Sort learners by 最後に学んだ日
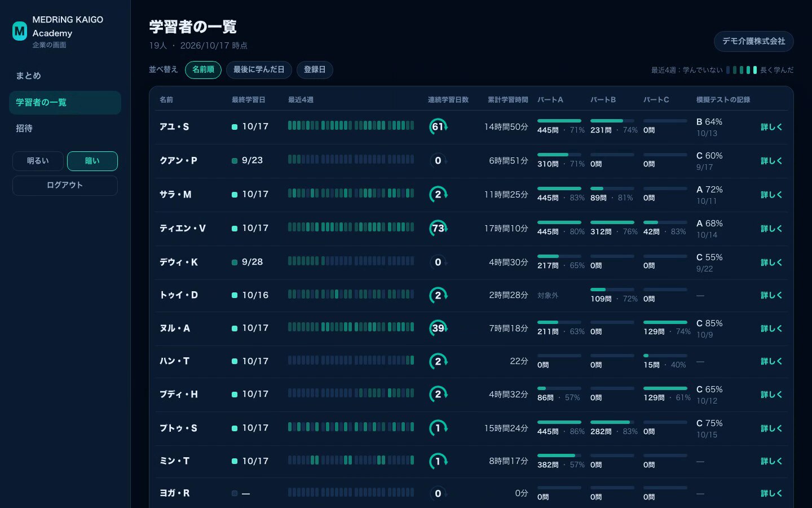Screen dimensions: 812x508 259,69
